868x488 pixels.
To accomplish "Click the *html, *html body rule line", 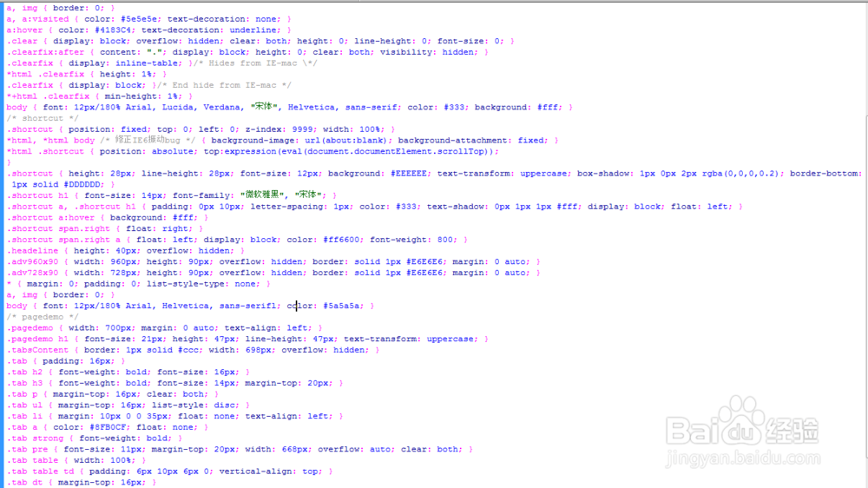I will point(282,141).
